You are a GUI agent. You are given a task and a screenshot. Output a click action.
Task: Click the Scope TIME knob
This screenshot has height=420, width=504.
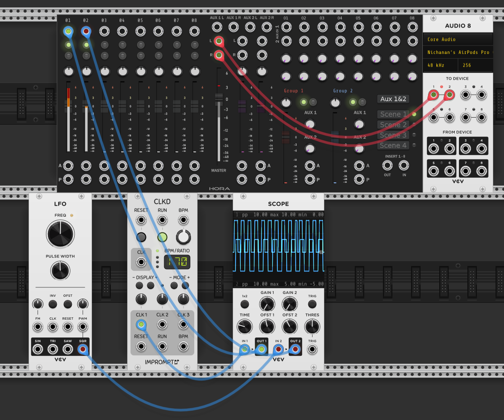click(244, 327)
